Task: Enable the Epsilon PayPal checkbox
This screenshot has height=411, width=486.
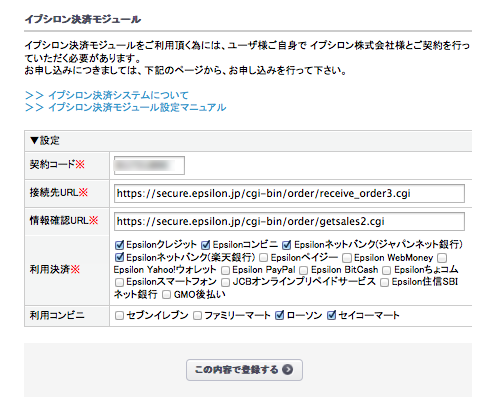Action: pos(225,270)
